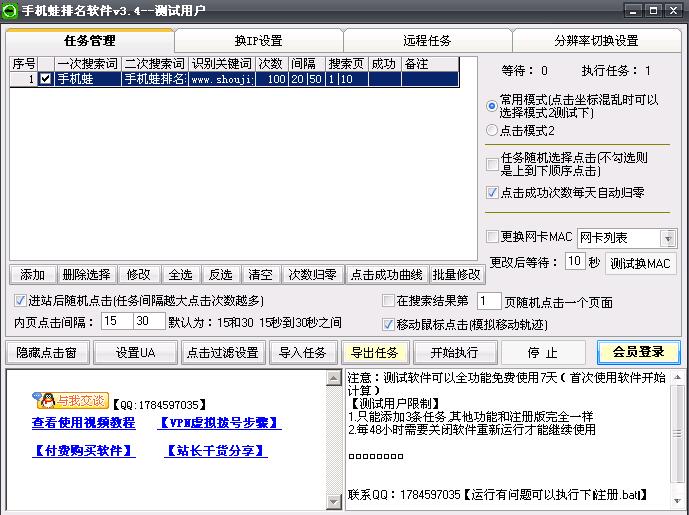
Task: Open 查看使用视频教程 link
Action: pos(83,423)
